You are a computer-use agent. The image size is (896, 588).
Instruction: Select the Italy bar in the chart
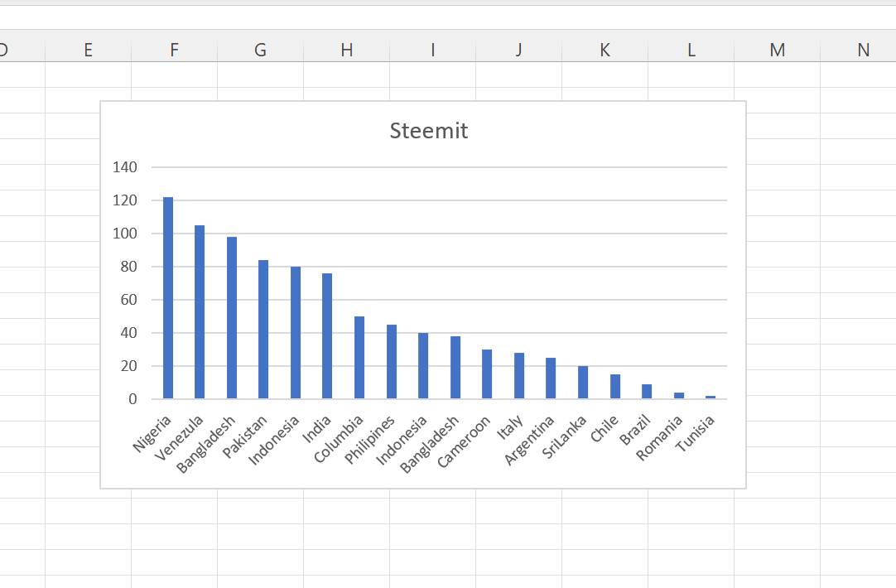(x=519, y=375)
